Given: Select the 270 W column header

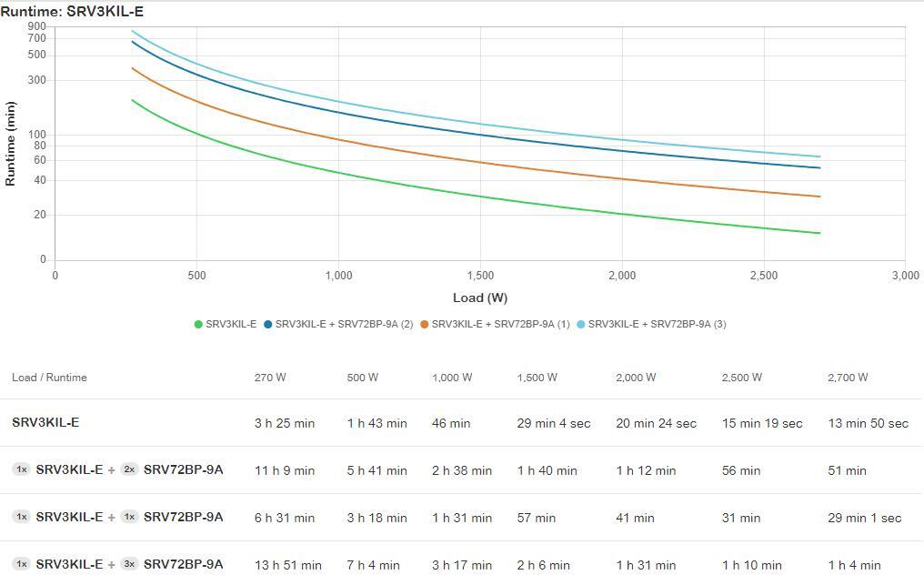Looking at the screenshot, I should (x=270, y=378).
